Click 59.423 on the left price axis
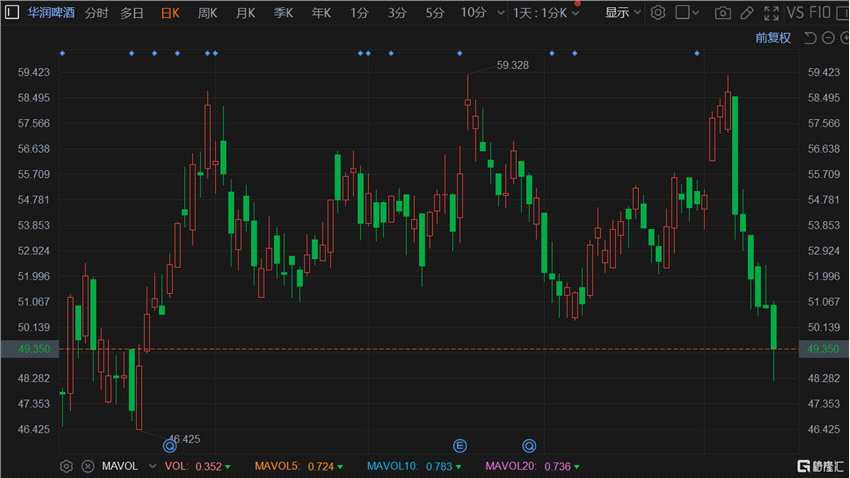Viewport: 850px width, 478px height. tap(34, 72)
